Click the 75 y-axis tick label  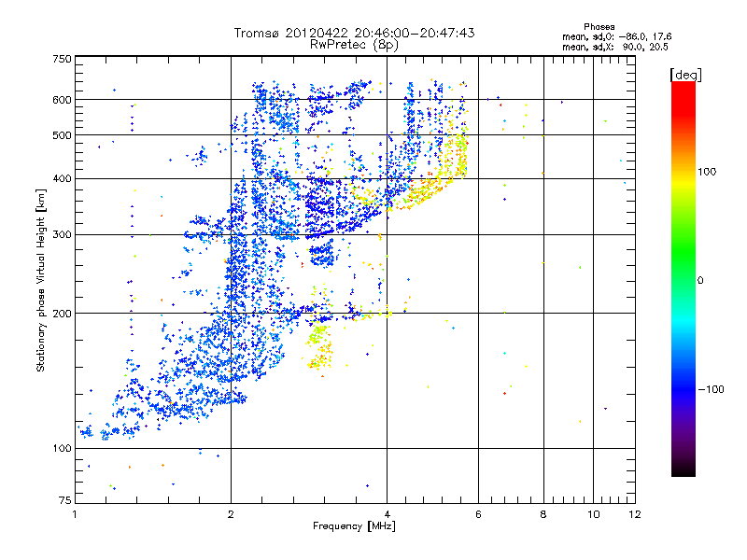(65, 500)
